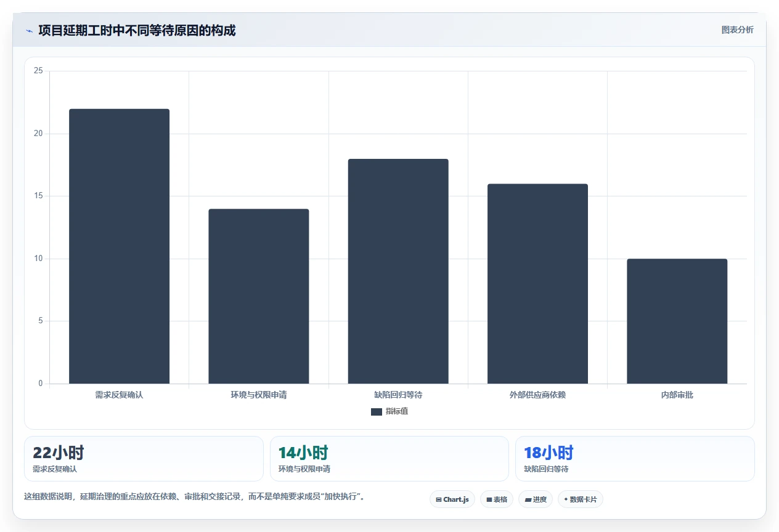The image size is (779, 532).
Task: Click the 数据卡片 tag chip
Action: tap(581, 499)
